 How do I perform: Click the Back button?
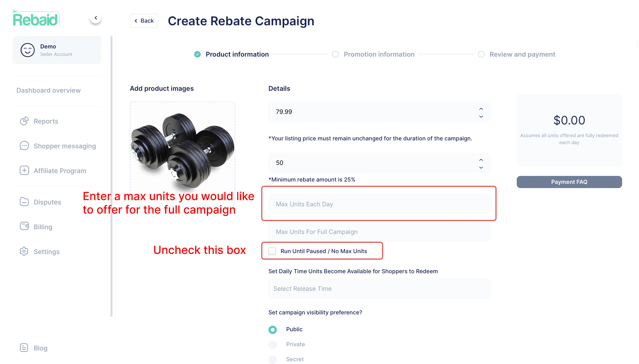point(144,21)
